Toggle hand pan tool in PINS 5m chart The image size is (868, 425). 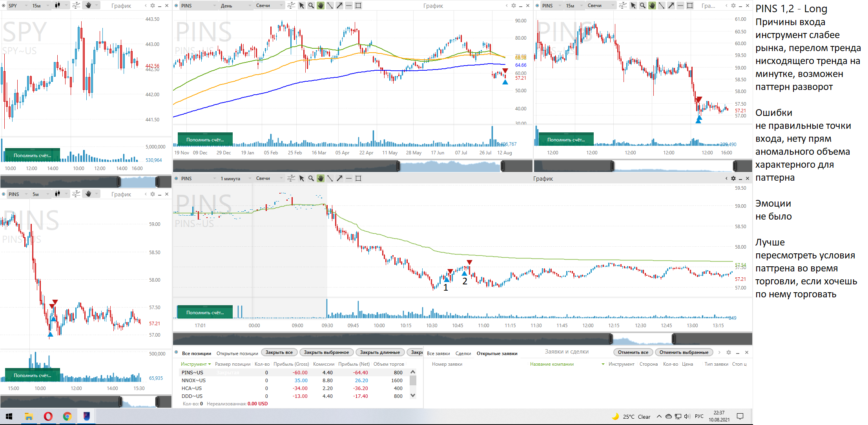[88, 194]
